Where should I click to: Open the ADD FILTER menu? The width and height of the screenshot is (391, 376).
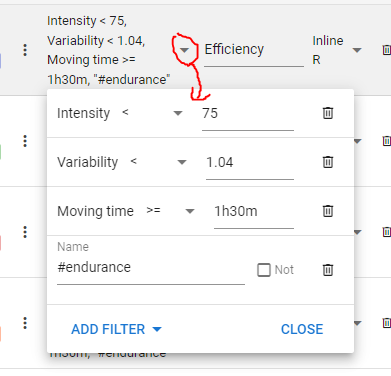(116, 329)
